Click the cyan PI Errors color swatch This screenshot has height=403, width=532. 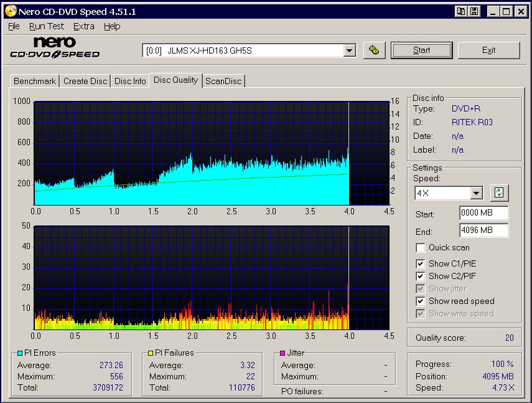(x=20, y=353)
